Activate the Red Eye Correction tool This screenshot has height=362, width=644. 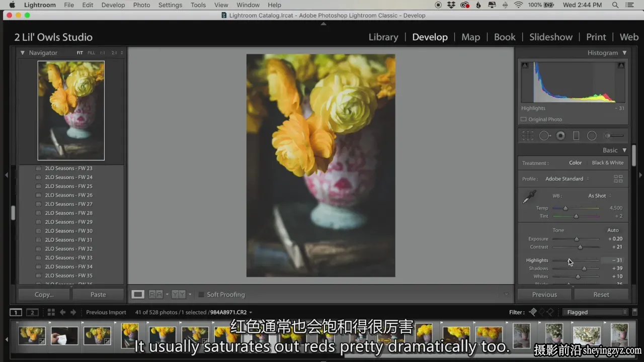pyautogui.click(x=560, y=136)
